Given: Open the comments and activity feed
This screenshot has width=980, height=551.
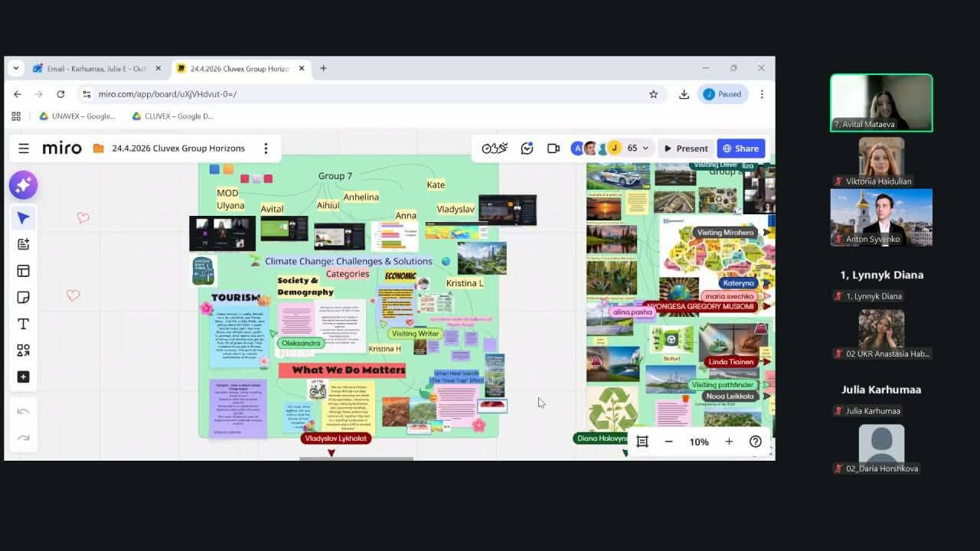Looking at the screenshot, I should [527, 148].
